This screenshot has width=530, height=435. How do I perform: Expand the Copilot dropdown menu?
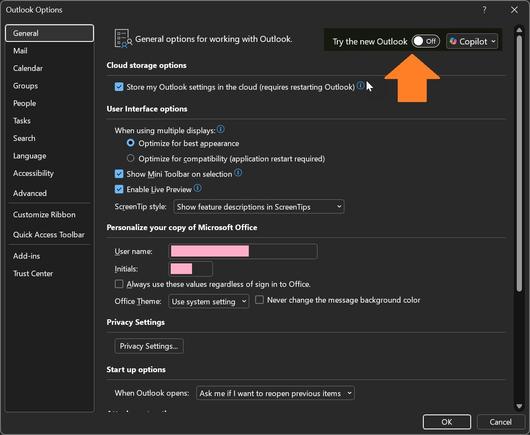coord(472,41)
